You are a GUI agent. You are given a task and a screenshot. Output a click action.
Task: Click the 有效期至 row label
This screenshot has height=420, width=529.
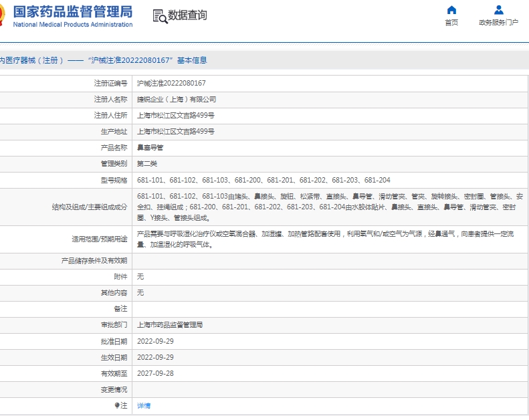(114, 373)
